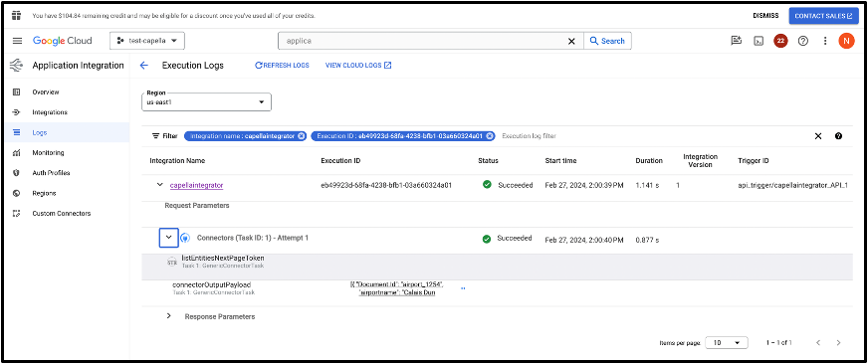
Task: Open the test-capella project selector
Action: [x=147, y=41]
